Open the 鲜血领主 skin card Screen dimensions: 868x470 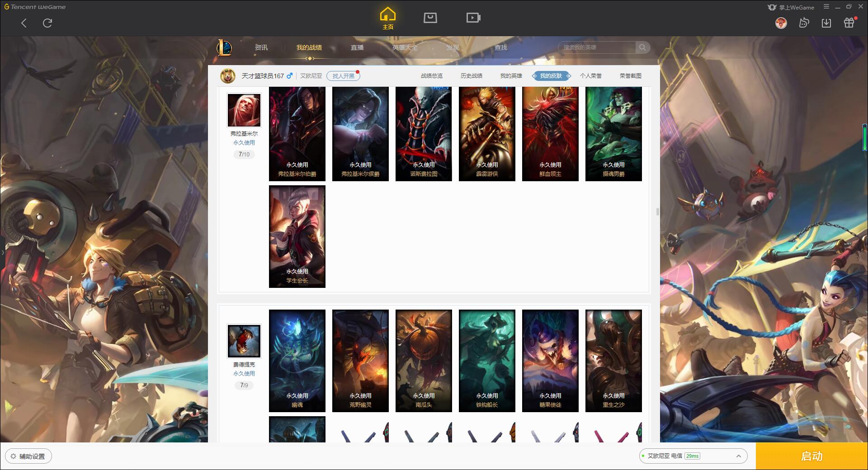coord(550,134)
